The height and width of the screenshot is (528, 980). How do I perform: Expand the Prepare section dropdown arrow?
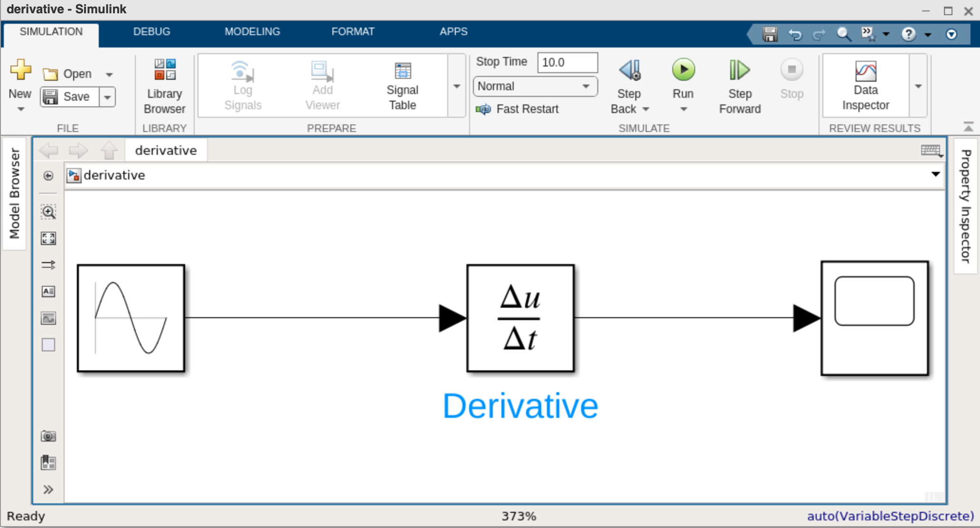tap(456, 86)
